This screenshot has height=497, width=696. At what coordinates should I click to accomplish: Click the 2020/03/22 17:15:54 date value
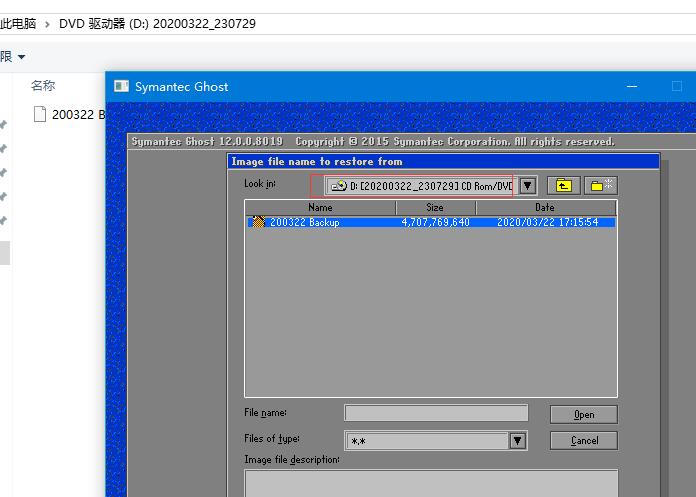(x=547, y=222)
